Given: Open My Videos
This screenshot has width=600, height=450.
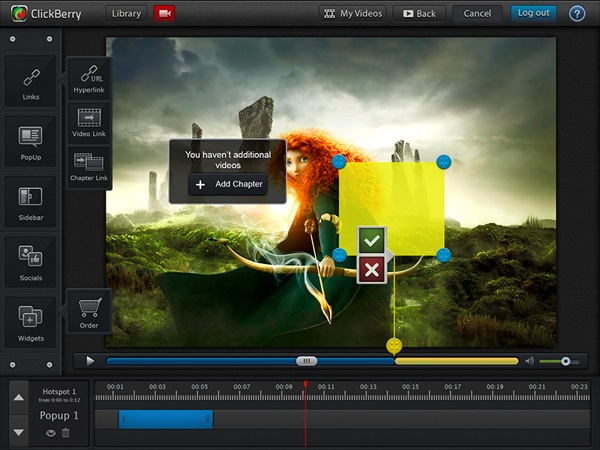Looking at the screenshot, I should [x=353, y=13].
